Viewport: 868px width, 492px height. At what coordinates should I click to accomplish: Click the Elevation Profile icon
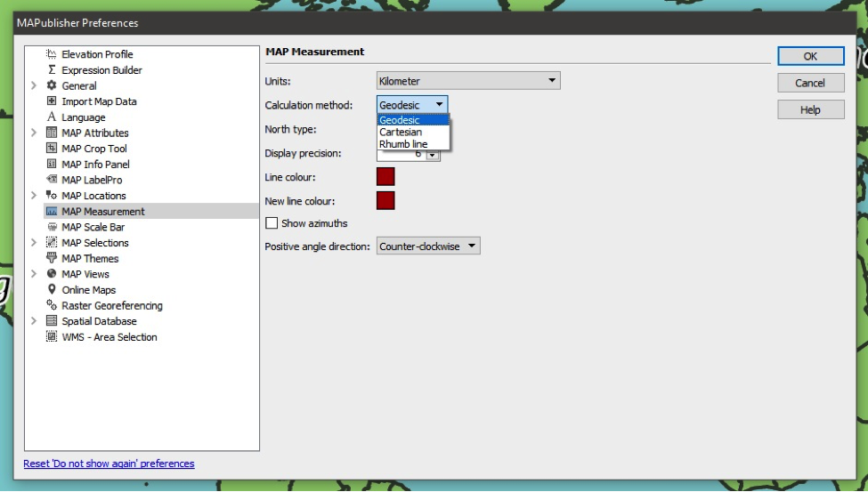52,54
